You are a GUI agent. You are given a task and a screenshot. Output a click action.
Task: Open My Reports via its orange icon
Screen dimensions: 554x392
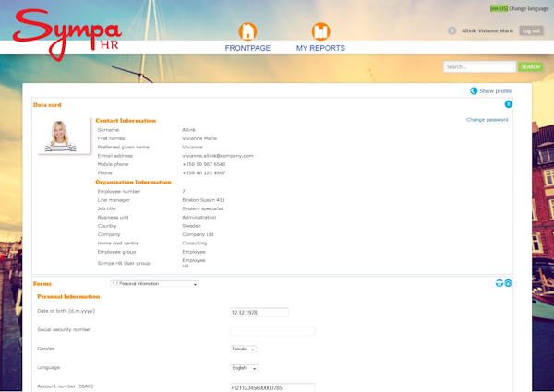coord(320,31)
